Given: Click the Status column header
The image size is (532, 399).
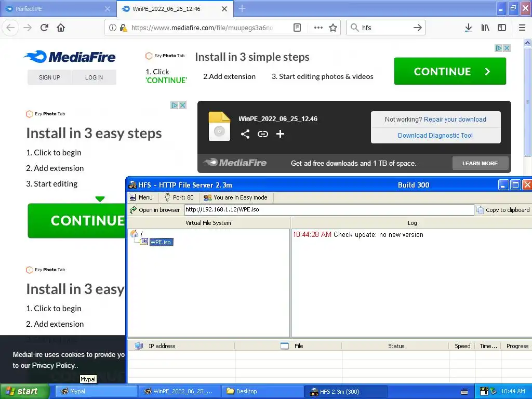Looking at the screenshot, I should 396,345.
